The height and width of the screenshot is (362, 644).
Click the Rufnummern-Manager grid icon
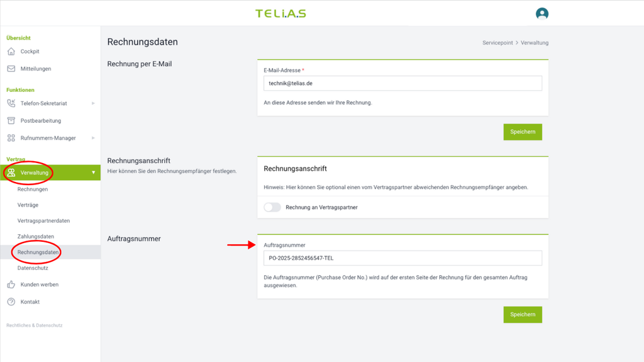coord(11,138)
